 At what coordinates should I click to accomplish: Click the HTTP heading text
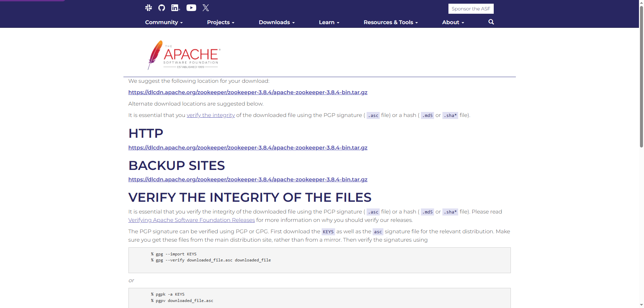coord(146,133)
